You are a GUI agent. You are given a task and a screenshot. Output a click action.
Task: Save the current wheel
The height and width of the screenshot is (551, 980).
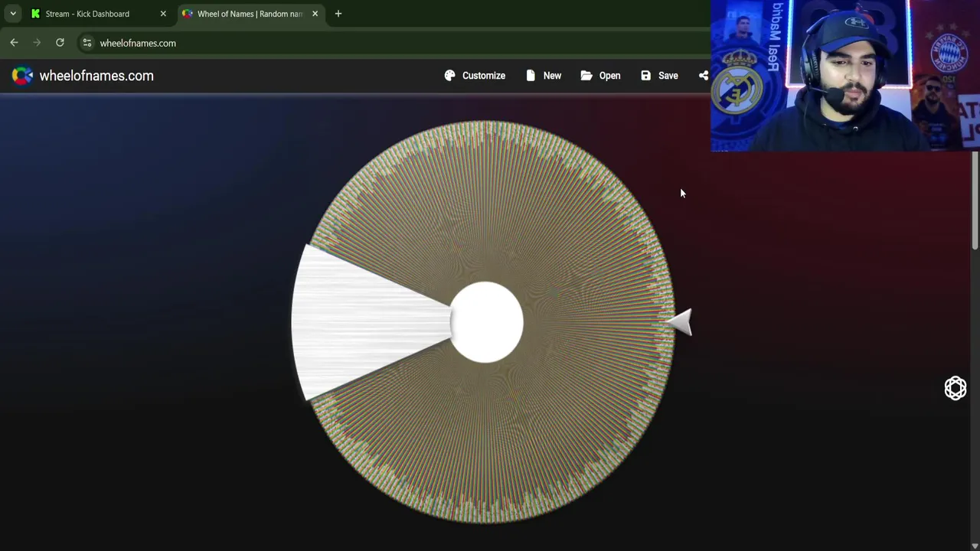tap(659, 76)
